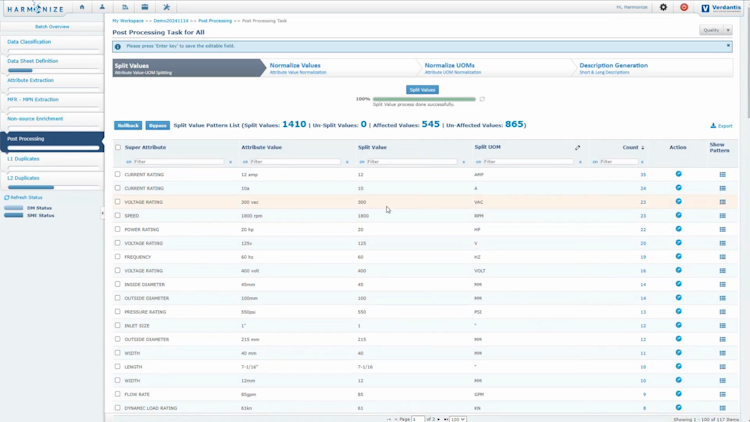Switch to Normalize Values step
This screenshot has height=422, width=750.
coord(342,68)
